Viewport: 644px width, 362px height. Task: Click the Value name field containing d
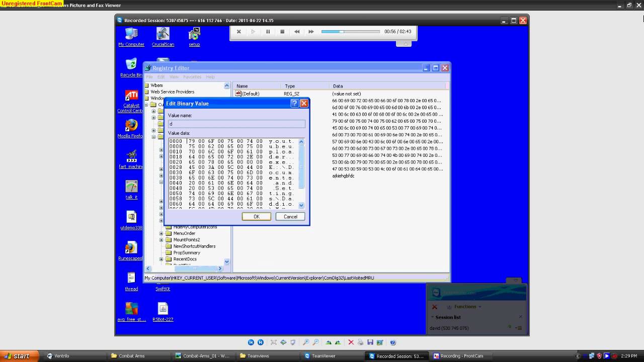coord(236,124)
